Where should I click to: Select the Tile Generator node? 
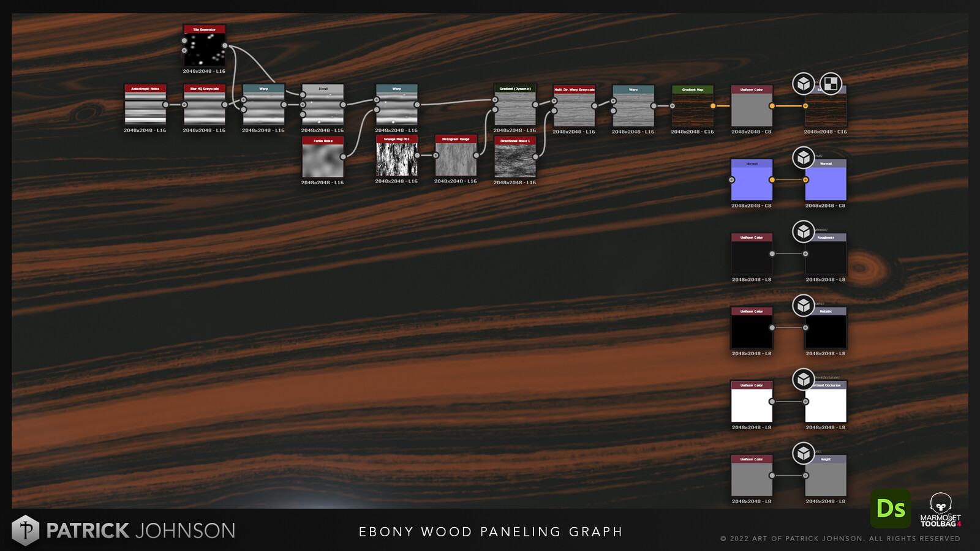(205, 46)
